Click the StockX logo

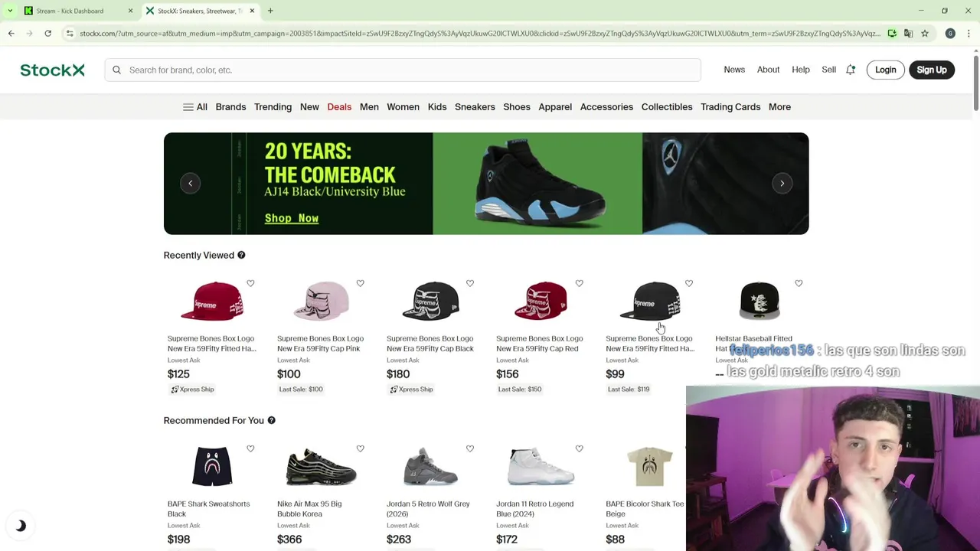(52, 70)
